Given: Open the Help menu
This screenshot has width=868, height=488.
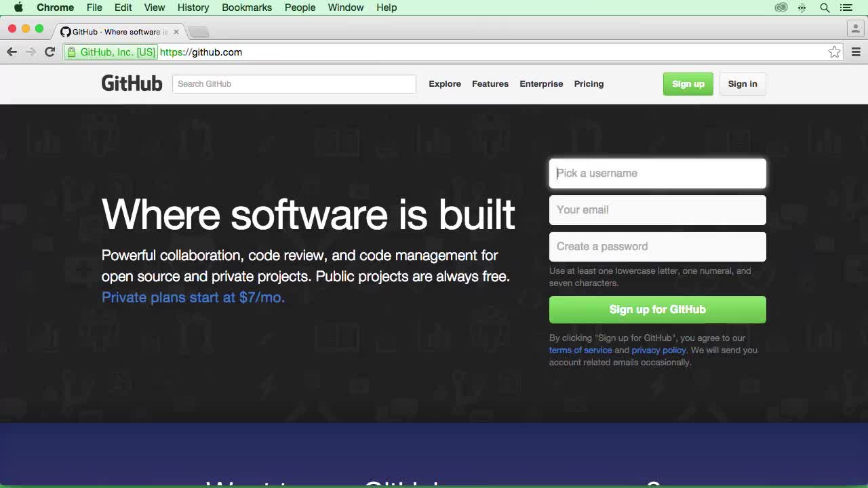Looking at the screenshot, I should (387, 7).
